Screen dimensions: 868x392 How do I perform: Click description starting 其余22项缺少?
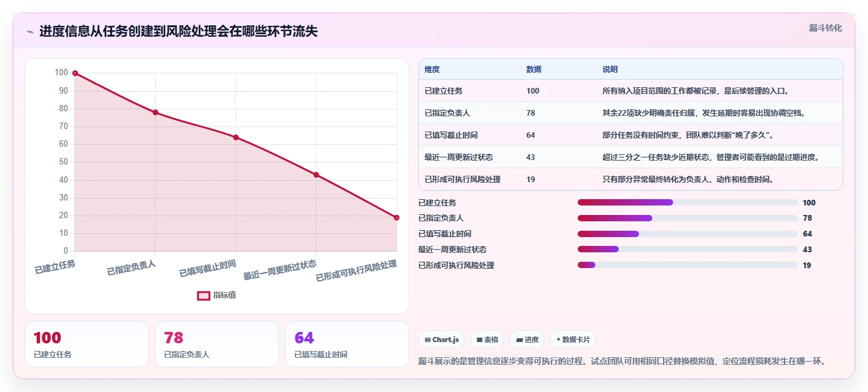704,113
